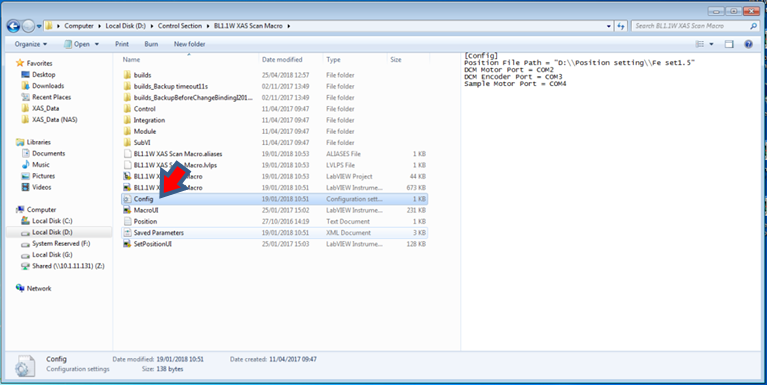Open the address bar history dropdown
Screen dimensions: 767x385
609,26
